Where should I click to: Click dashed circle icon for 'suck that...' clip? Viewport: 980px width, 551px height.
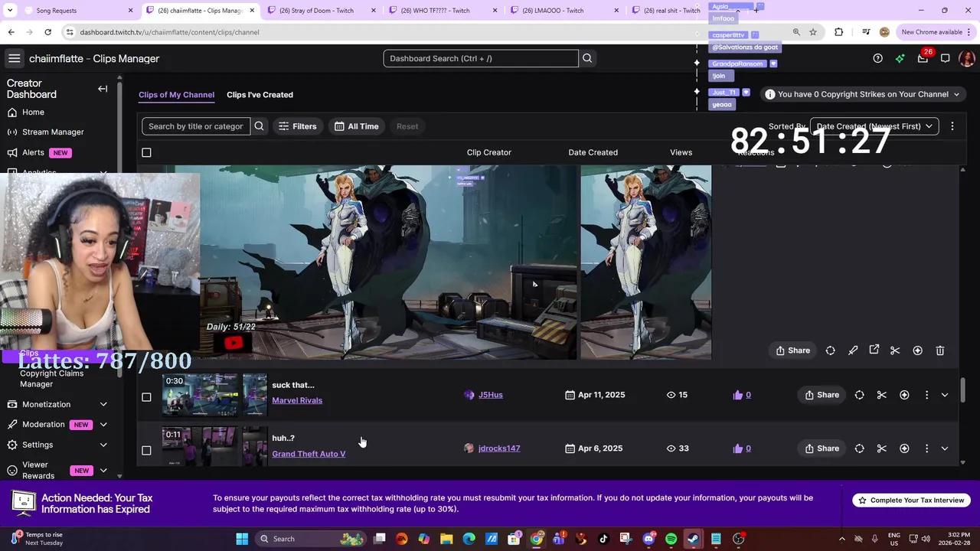pyautogui.click(x=859, y=395)
